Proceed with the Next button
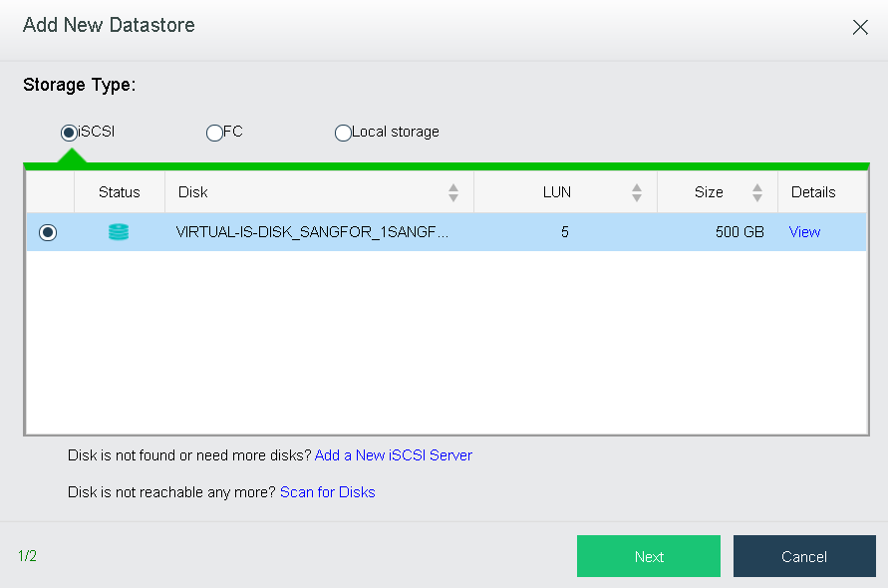This screenshot has width=888, height=588. pyautogui.click(x=649, y=556)
